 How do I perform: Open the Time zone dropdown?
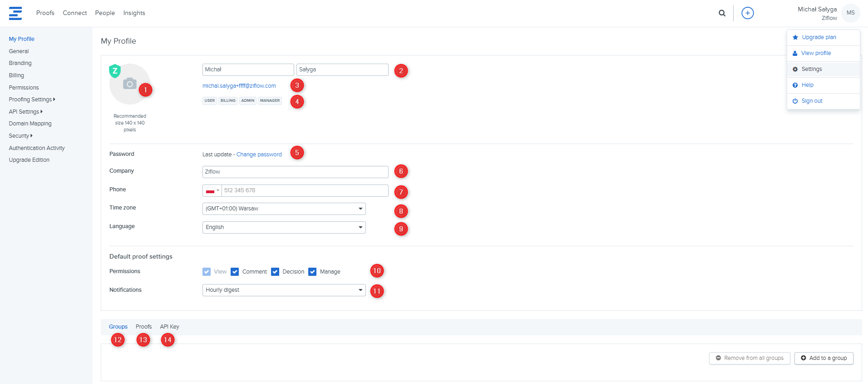pos(284,209)
